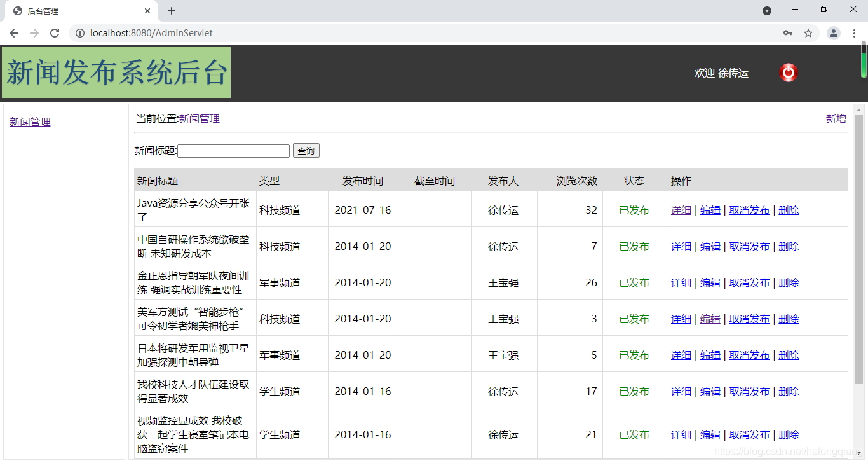The image size is (868, 463).
Task: Open 详细 for the Java资源分享 news item
Action: click(681, 210)
